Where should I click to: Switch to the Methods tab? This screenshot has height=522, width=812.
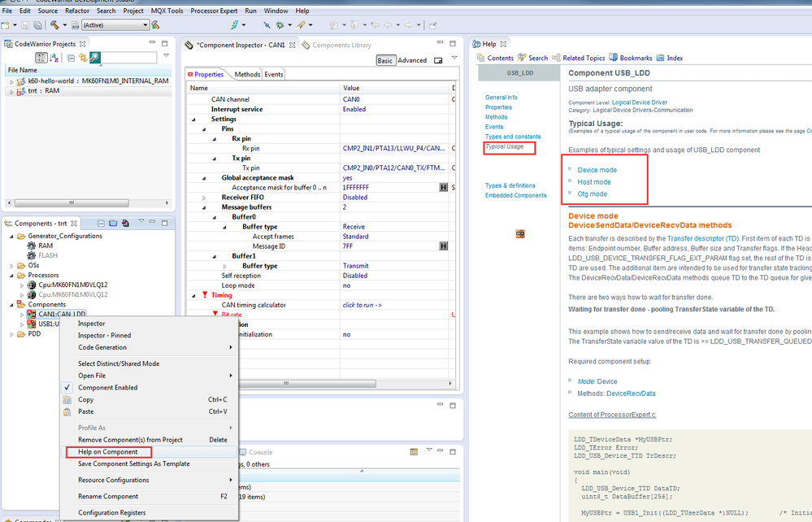click(247, 75)
